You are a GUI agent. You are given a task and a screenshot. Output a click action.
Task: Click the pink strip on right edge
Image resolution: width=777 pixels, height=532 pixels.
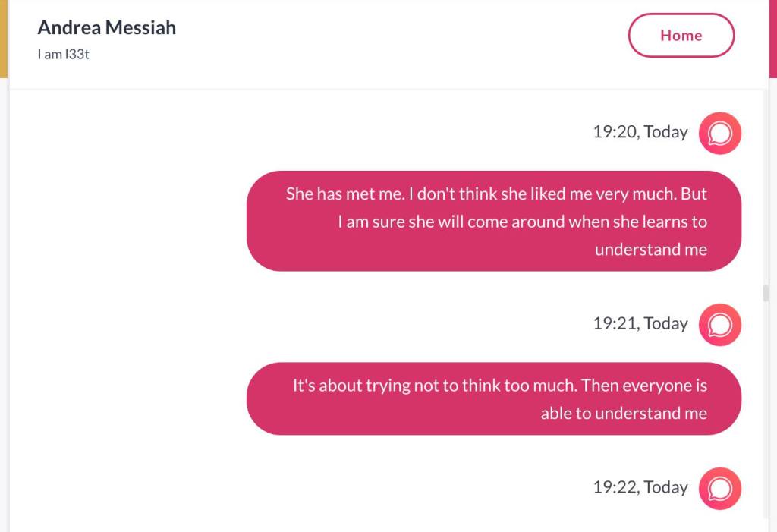773,38
